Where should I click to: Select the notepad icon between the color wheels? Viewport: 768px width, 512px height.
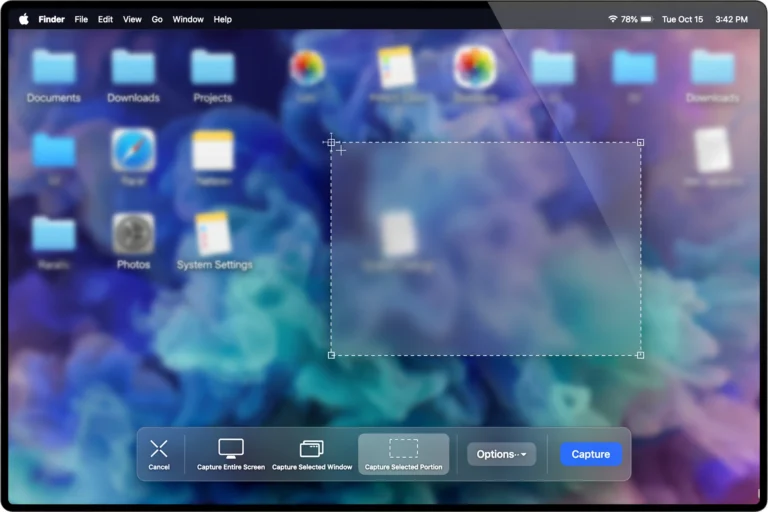[396, 67]
